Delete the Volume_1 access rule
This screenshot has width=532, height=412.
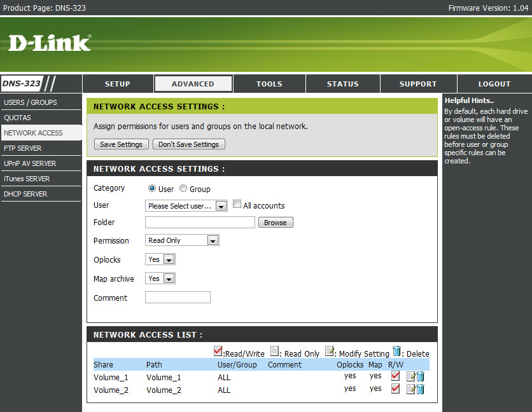tap(421, 377)
